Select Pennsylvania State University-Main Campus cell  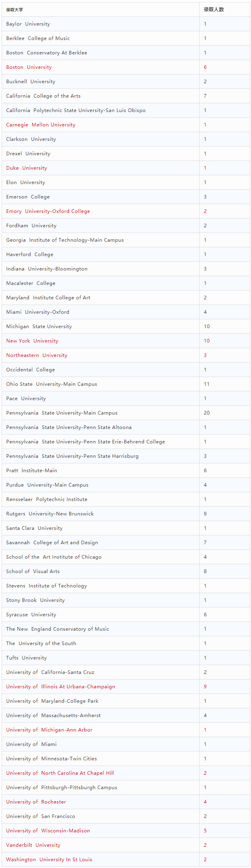point(101,413)
